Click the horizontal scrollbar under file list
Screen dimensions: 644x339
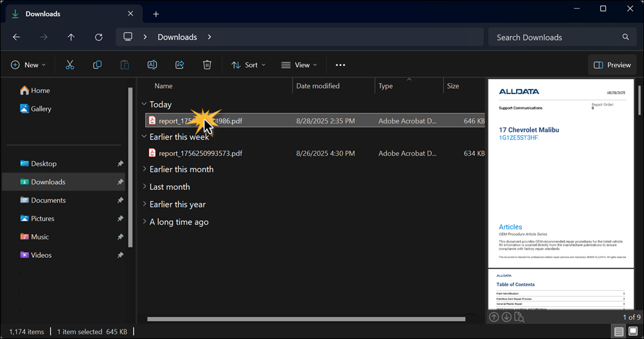307,319
